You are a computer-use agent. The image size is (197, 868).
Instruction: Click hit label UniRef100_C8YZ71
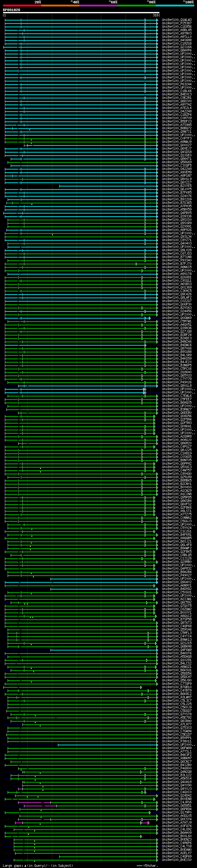click(176, 240)
